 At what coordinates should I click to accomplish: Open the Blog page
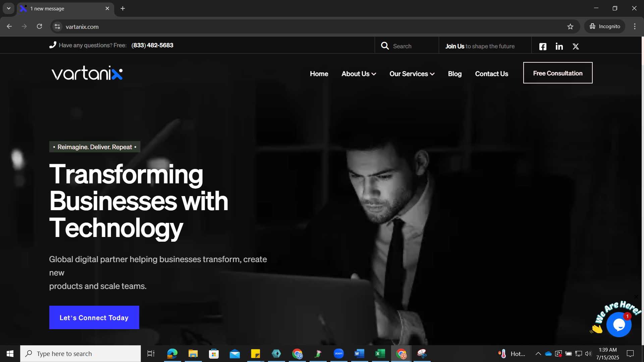click(455, 74)
